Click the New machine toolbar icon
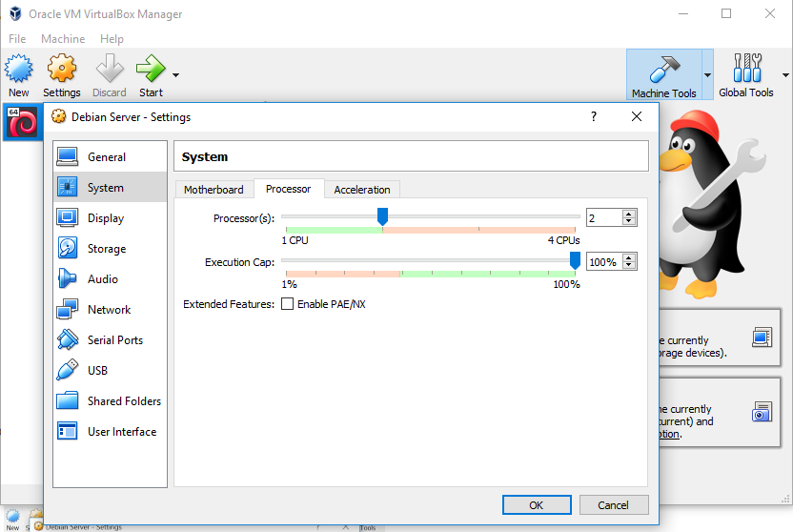The height and width of the screenshot is (532, 793). (x=19, y=75)
